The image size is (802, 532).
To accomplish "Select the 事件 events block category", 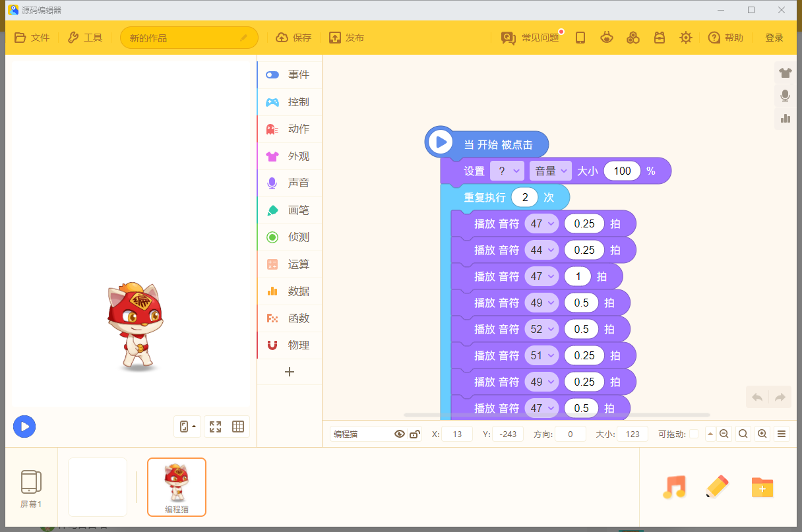I will pos(290,75).
